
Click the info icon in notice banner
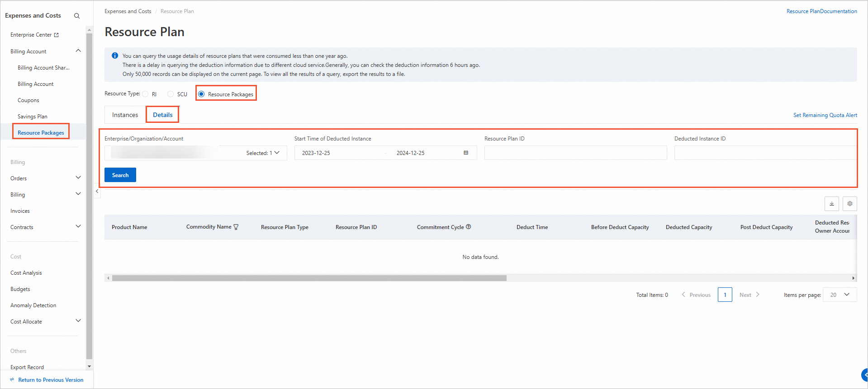115,56
